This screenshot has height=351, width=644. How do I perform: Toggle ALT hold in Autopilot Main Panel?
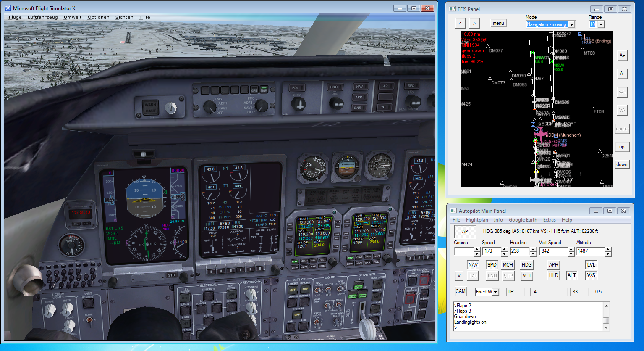pyautogui.click(x=572, y=275)
